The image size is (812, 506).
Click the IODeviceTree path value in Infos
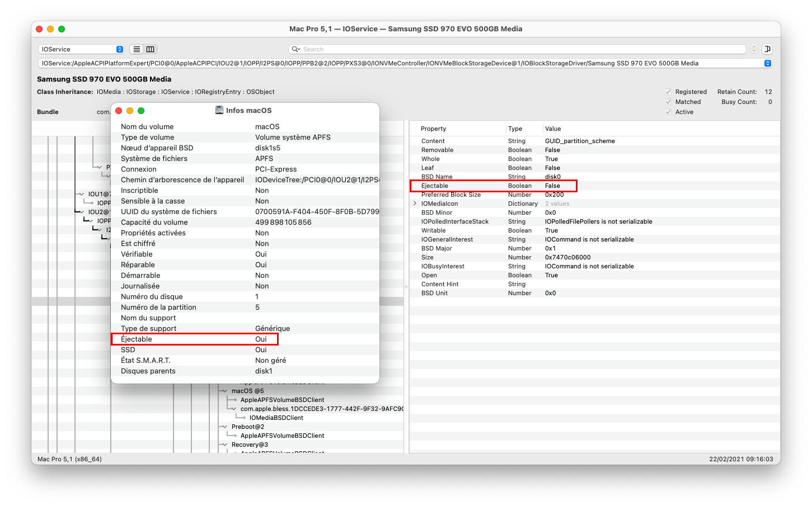point(317,179)
